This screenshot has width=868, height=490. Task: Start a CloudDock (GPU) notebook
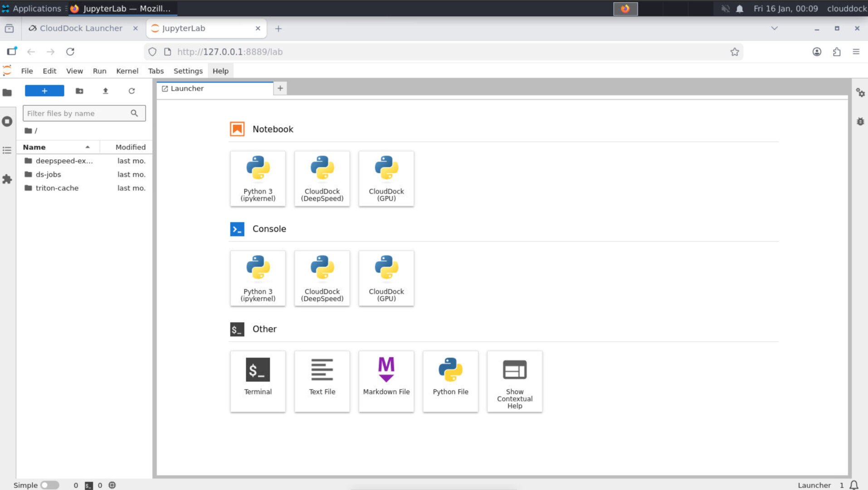(x=386, y=178)
